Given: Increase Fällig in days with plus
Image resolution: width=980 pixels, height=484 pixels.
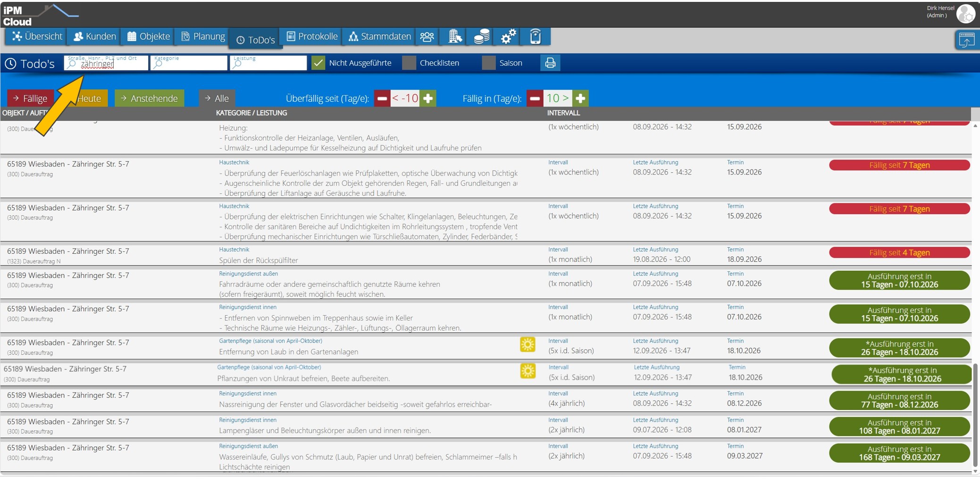Looking at the screenshot, I should click(580, 98).
